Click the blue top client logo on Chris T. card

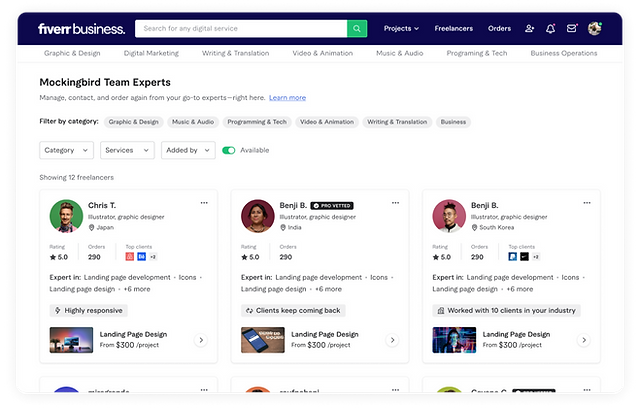pos(142,257)
